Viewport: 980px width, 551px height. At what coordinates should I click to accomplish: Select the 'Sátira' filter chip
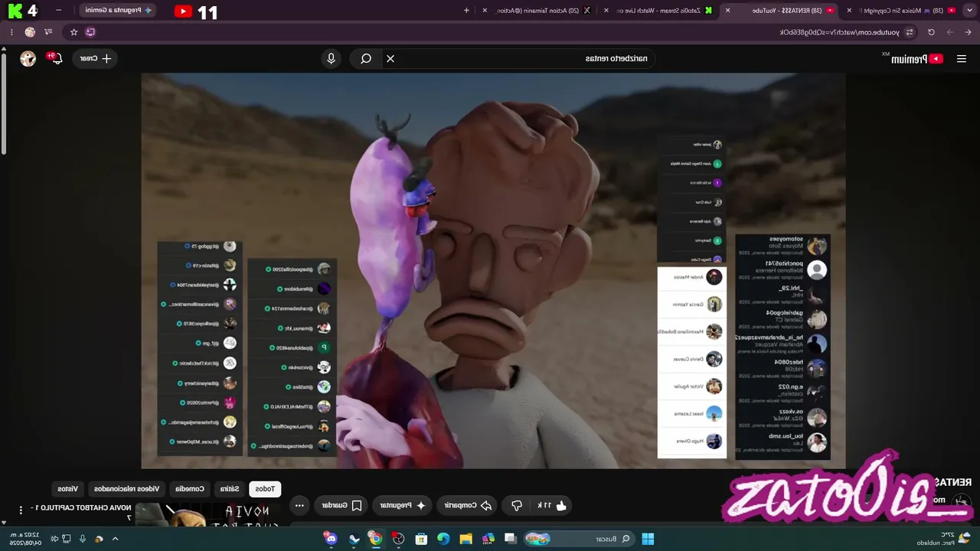[230, 488]
